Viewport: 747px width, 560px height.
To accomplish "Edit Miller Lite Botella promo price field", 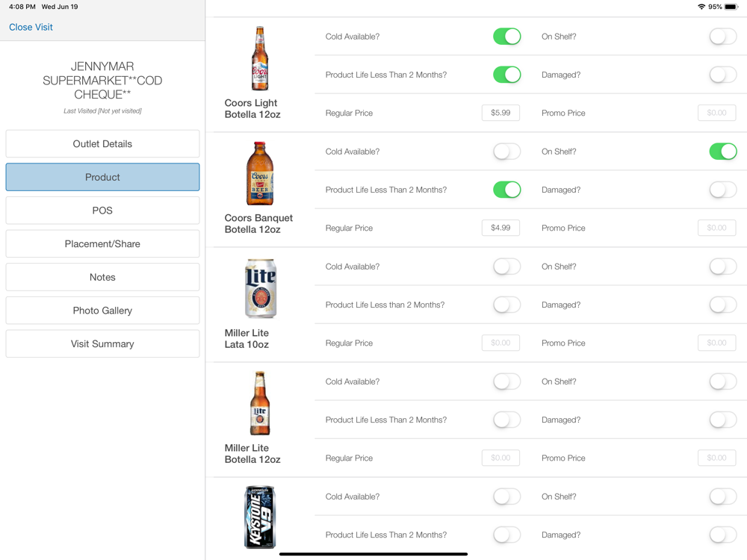I will pos(716,458).
